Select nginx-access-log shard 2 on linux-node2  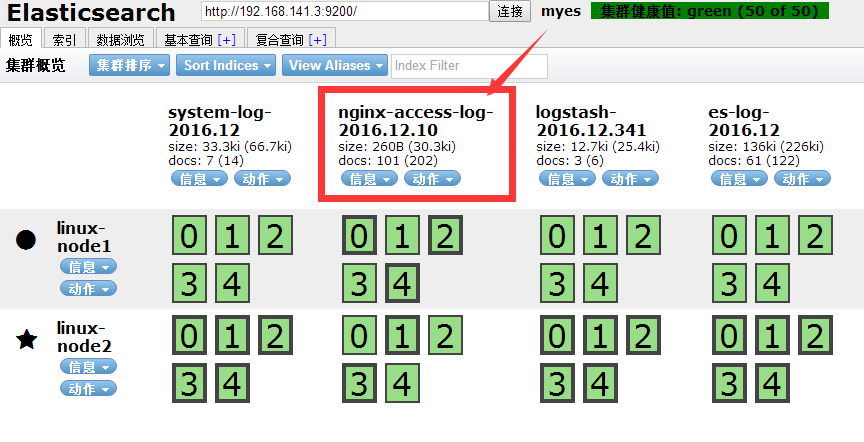[x=445, y=335]
